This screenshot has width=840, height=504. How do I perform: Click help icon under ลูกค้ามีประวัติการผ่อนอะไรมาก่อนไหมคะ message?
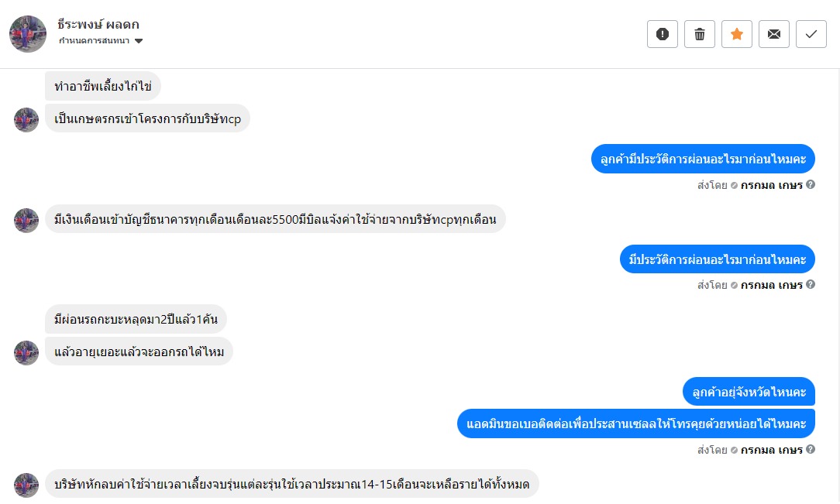[811, 185]
